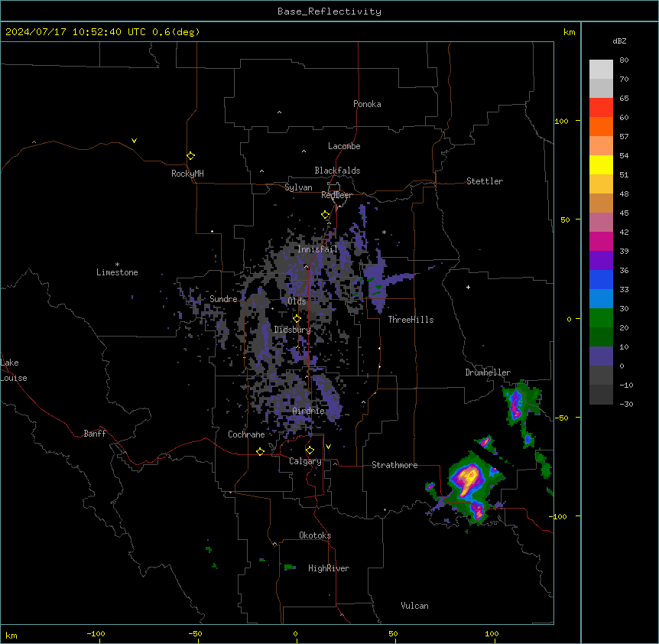Click the Blackfalds label
Screen dimensions: 659x644
coord(337,171)
